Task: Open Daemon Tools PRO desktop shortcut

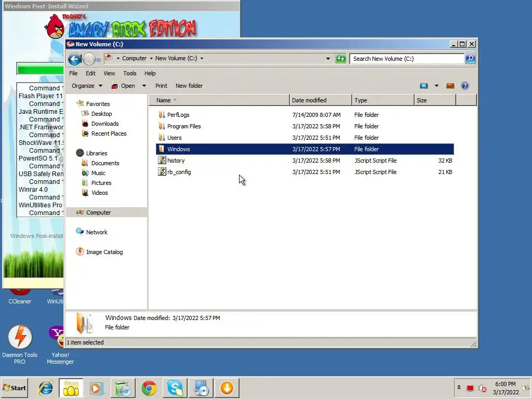Action: 20,344
